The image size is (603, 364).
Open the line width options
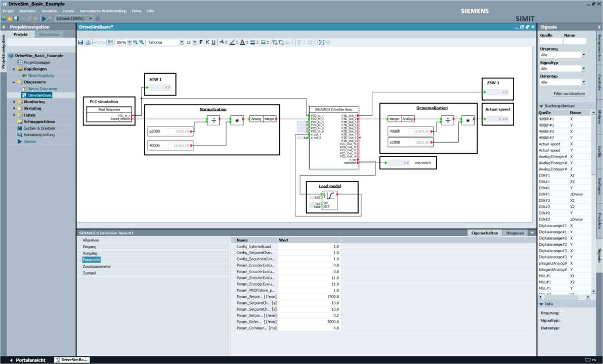coord(252,42)
